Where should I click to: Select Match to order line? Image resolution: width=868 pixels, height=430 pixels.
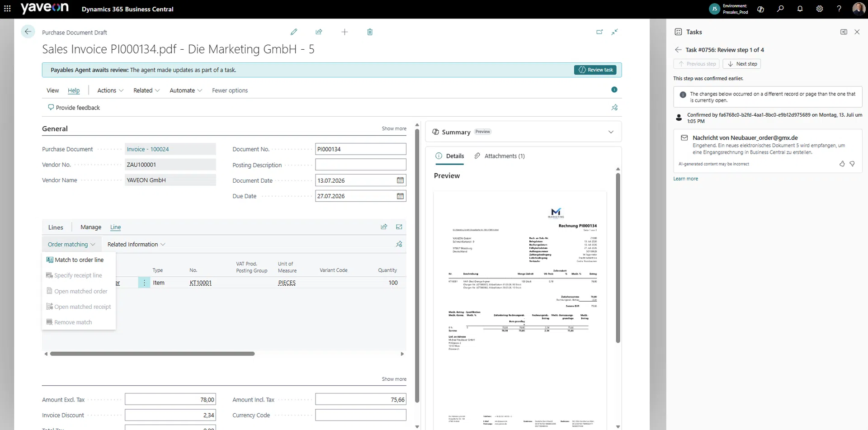point(79,260)
